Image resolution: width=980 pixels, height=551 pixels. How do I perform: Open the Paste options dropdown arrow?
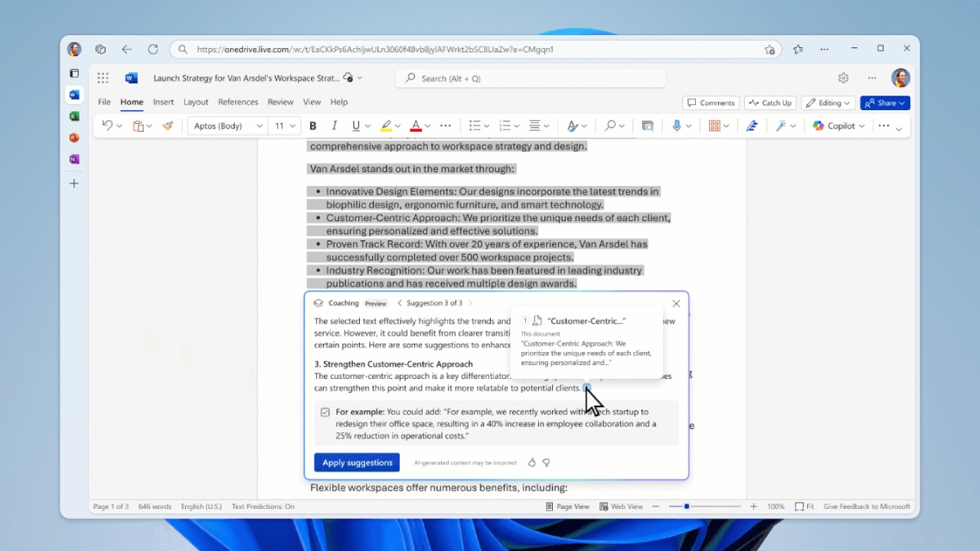pyautogui.click(x=149, y=126)
